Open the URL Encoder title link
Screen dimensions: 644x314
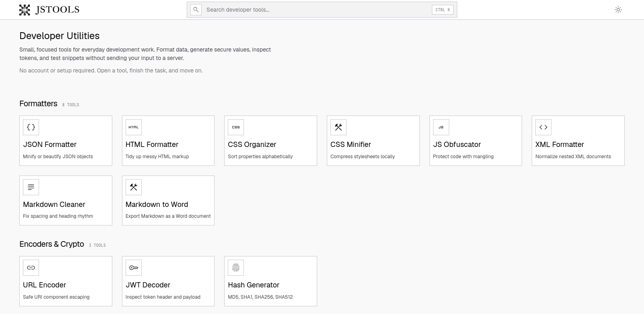click(x=44, y=285)
